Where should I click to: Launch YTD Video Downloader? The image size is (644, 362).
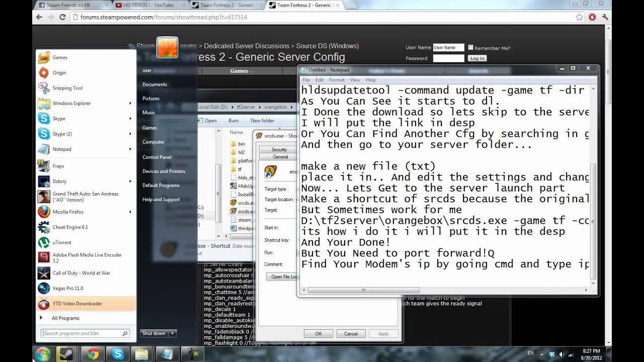click(86, 304)
